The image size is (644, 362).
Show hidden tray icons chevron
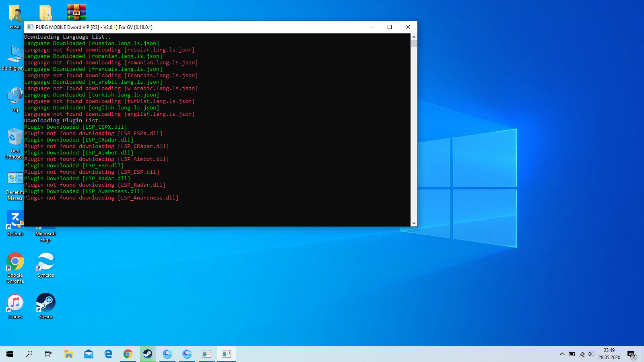pyautogui.click(x=562, y=354)
